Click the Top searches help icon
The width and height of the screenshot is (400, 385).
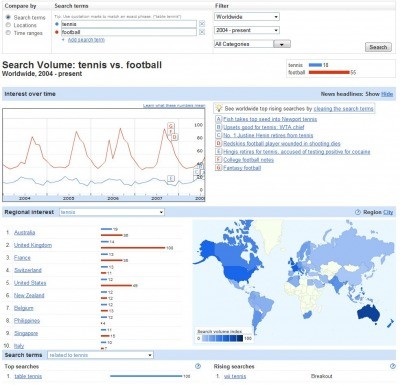coord(198,366)
